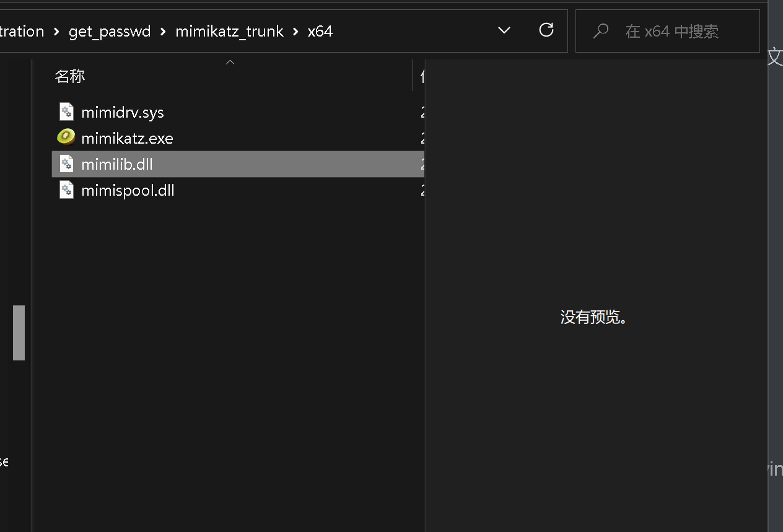Select the mimikatz.exe file name

click(127, 138)
